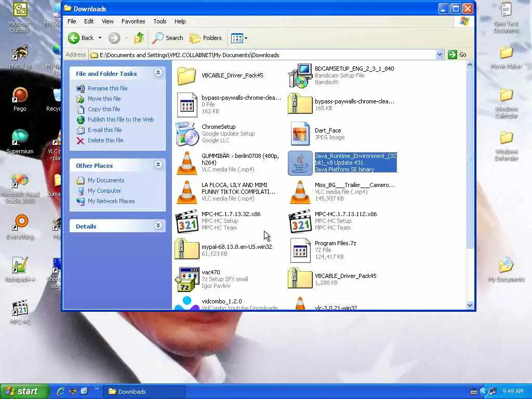Toggle the Folders pane button
This screenshot has width=532, height=399.
(206, 38)
